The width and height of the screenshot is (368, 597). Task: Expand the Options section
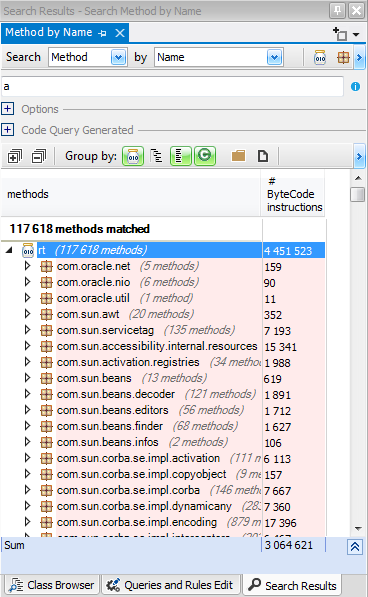point(8,109)
